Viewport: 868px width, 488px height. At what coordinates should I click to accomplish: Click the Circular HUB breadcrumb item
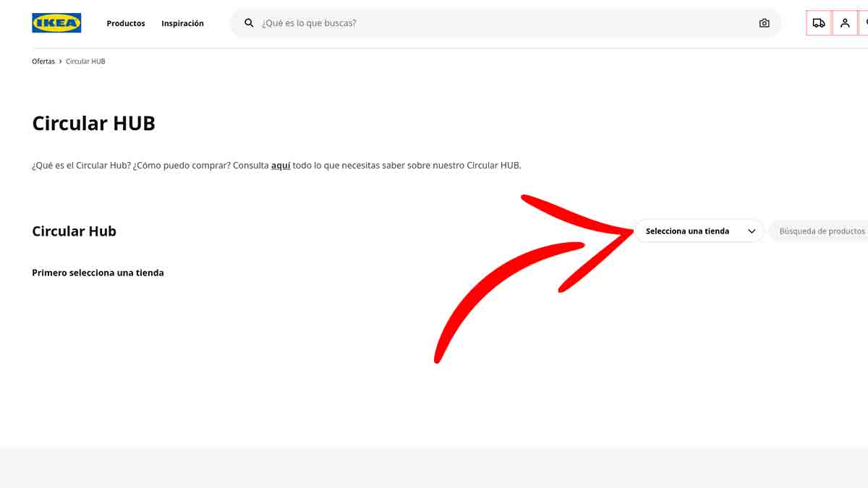[x=85, y=61]
